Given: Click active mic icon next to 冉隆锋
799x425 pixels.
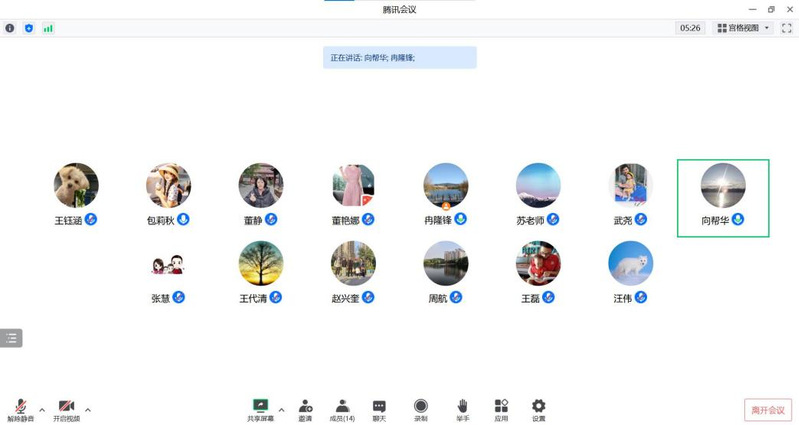Looking at the screenshot, I should coord(461,220).
